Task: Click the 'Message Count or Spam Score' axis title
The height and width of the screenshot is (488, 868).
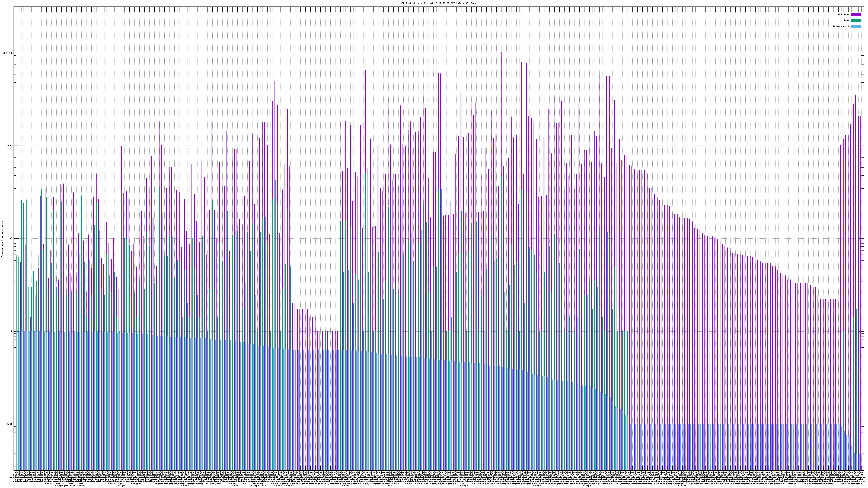Action: point(2,239)
